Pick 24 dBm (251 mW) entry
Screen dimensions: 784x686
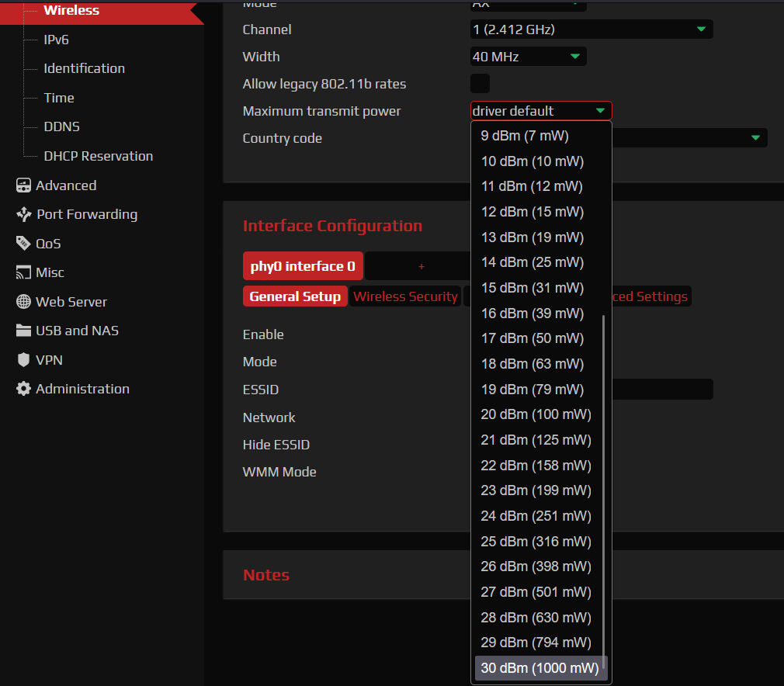[539, 515]
